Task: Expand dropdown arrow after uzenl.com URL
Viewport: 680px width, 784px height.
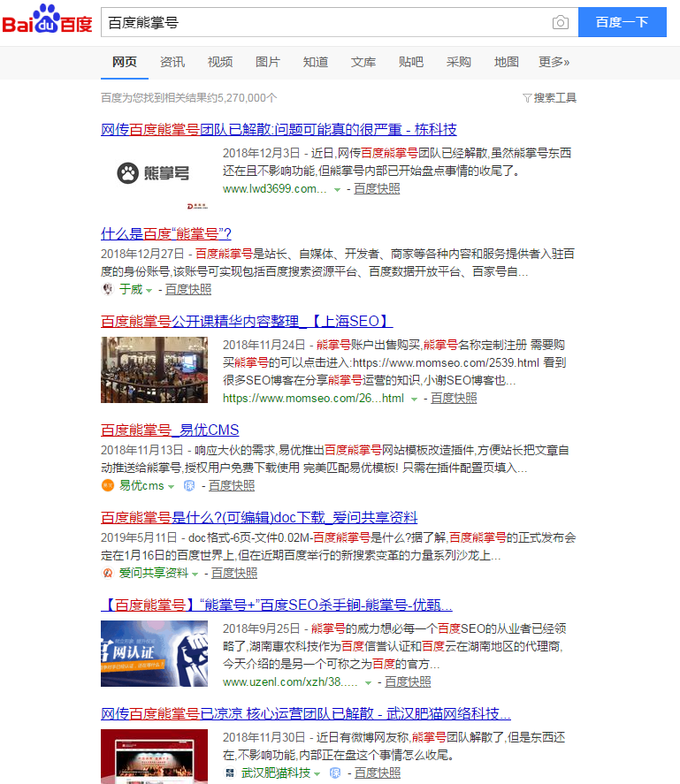Action: [368, 683]
